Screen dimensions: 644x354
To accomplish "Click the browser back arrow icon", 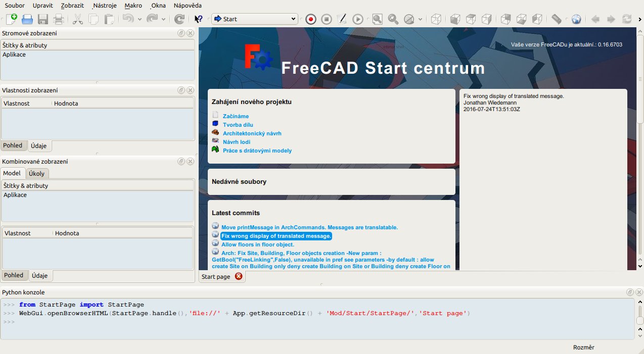I will point(595,19).
